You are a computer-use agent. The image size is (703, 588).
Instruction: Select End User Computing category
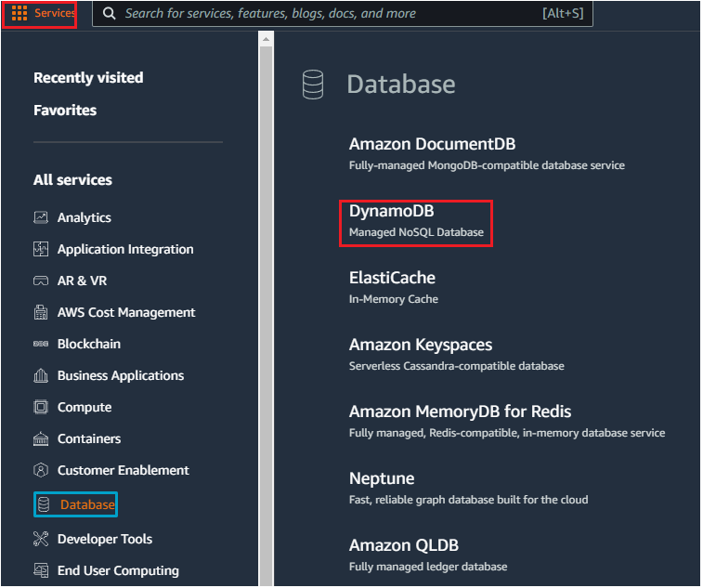[x=117, y=570]
